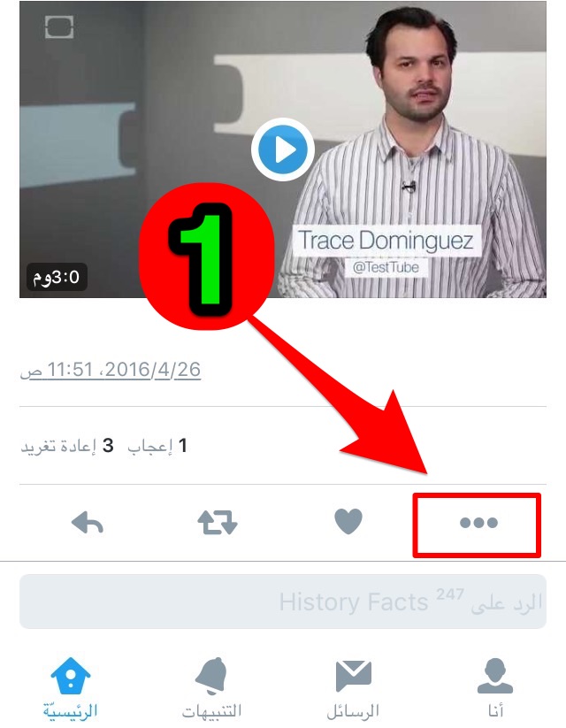Tap the retweet arrows icon

click(218, 523)
